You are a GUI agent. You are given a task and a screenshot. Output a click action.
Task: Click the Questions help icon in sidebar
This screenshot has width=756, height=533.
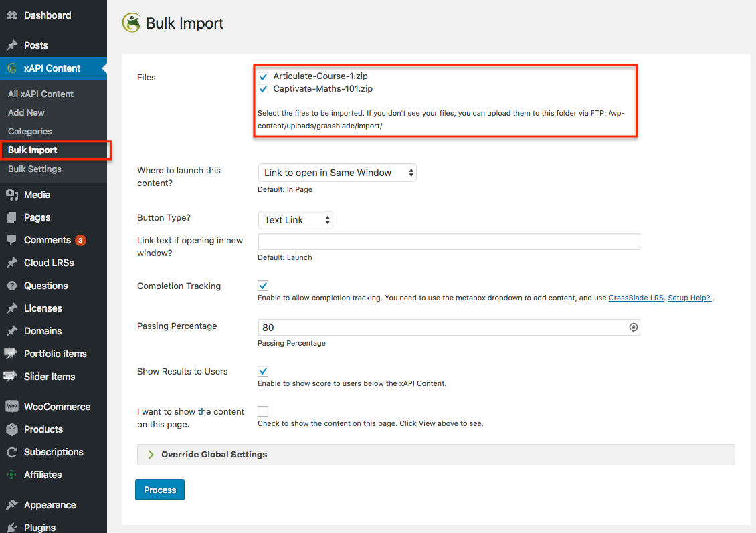(11, 286)
